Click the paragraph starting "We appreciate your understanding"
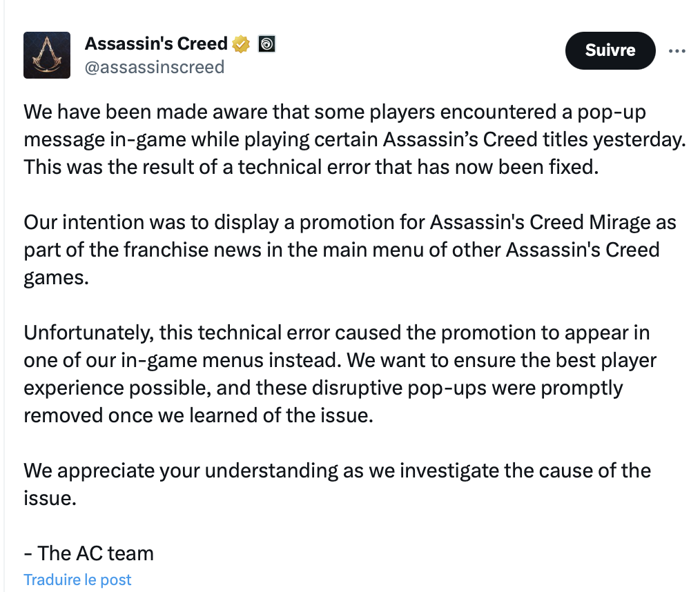The width and height of the screenshot is (700, 592). tap(338, 484)
